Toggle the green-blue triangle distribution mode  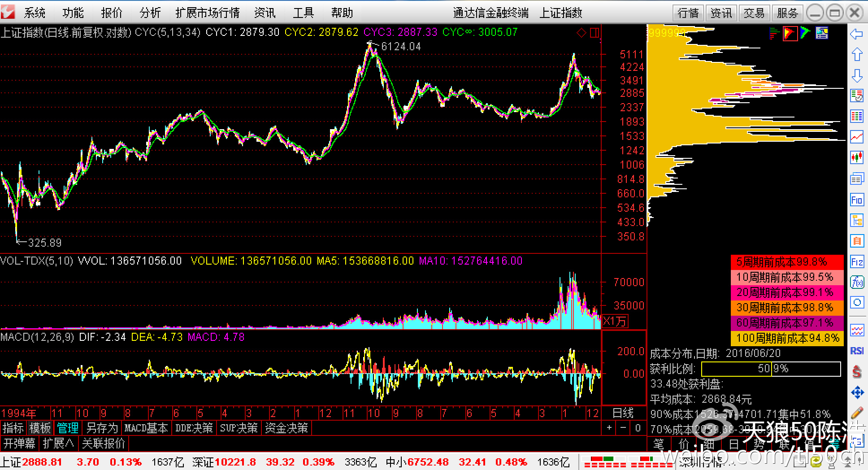click(805, 33)
